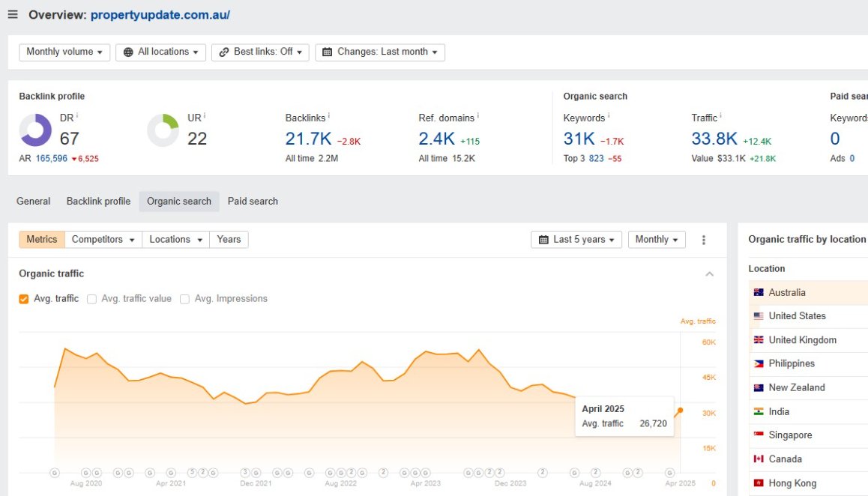Click the Philippines flag icon

[x=759, y=363]
